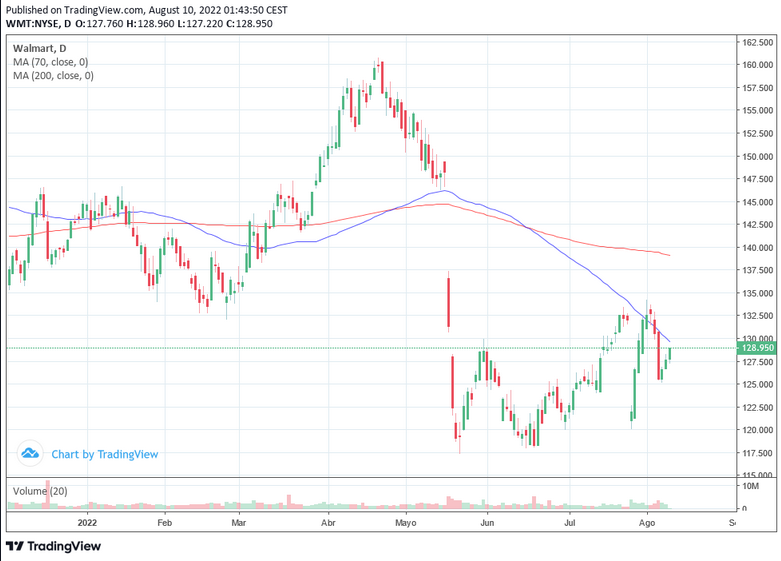Click the TradingView cloud logo icon
This screenshot has height=561, width=781.
(30, 454)
